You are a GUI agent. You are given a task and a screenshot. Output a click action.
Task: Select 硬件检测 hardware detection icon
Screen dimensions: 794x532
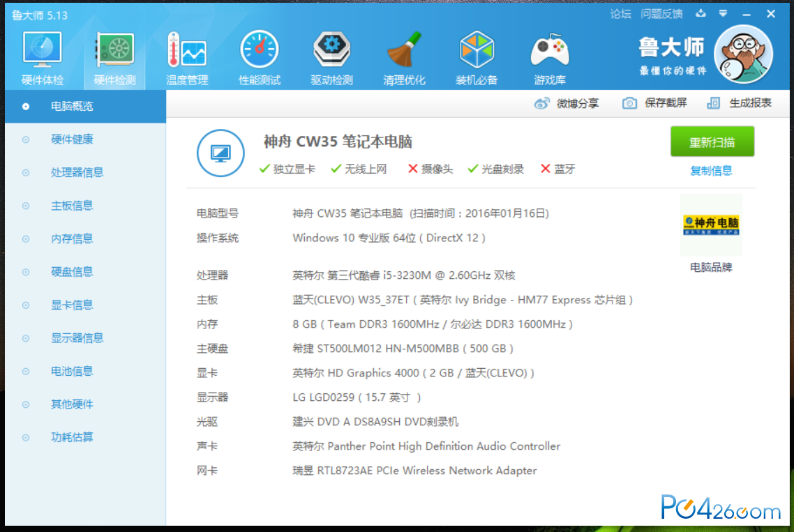[x=115, y=50]
